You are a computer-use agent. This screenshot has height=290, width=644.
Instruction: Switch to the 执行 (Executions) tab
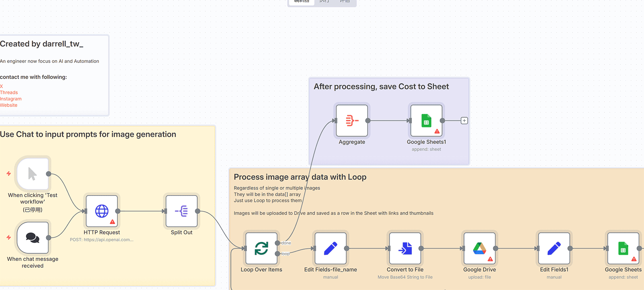pyautogui.click(x=324, y=2)
